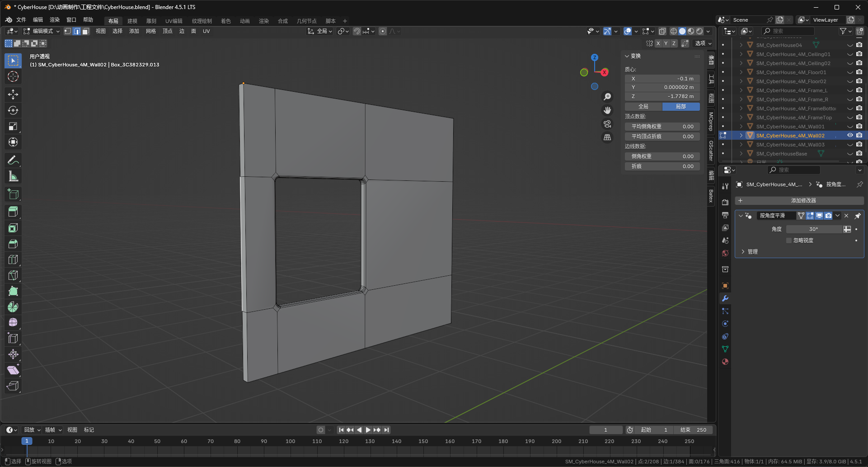The width and height of the screenshot is (868, 467).
Task: Select the Extrude Region tool
Action: [13, 212]
